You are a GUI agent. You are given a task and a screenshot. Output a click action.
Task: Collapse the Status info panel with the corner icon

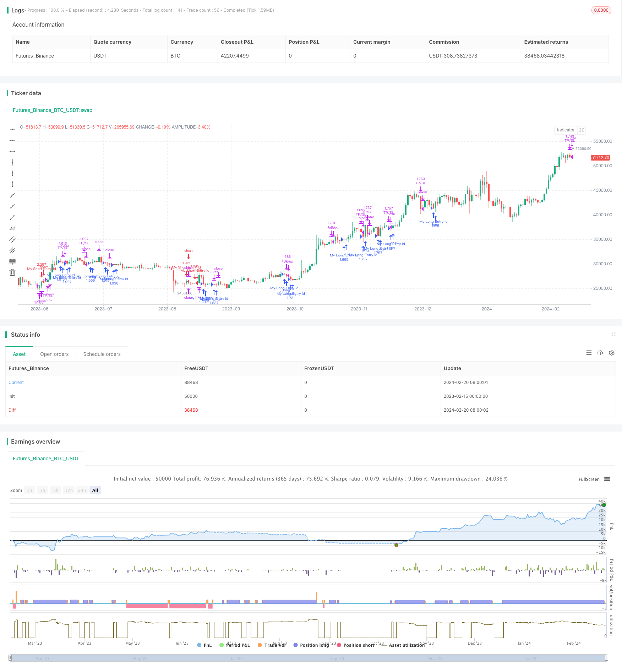pos(613,334)
